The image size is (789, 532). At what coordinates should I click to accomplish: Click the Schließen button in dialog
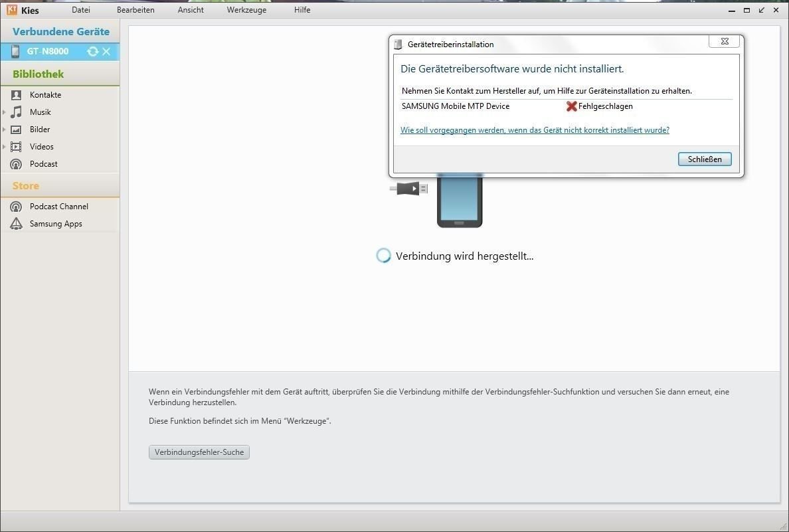tap(705, 159)
